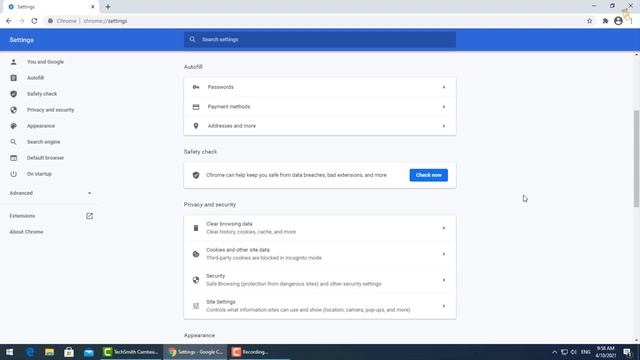Open Cookies and other site data arrow
The width and height of the screenshot is (640, 360).
point(444,254)
